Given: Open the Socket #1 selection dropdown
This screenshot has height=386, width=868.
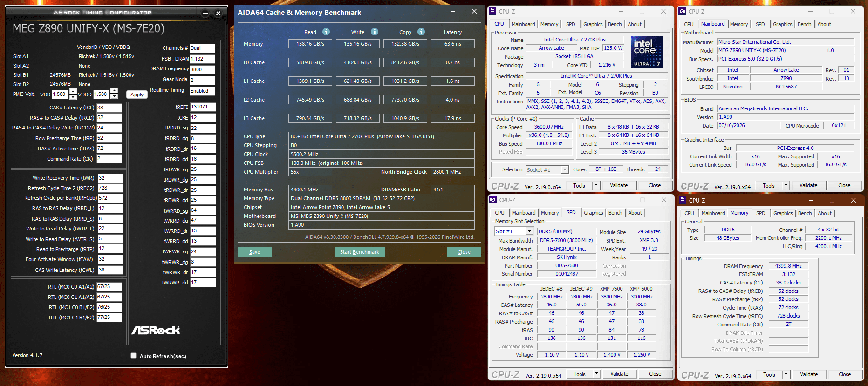Looking at the screenshot, I should [x=565, y=170].
